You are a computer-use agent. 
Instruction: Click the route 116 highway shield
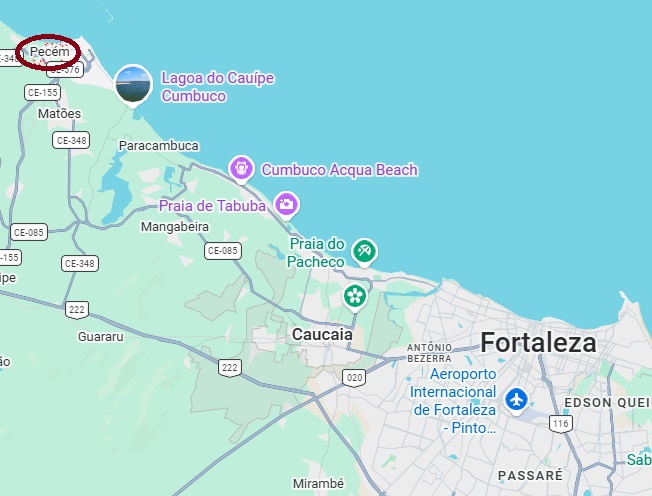point(561,424)
